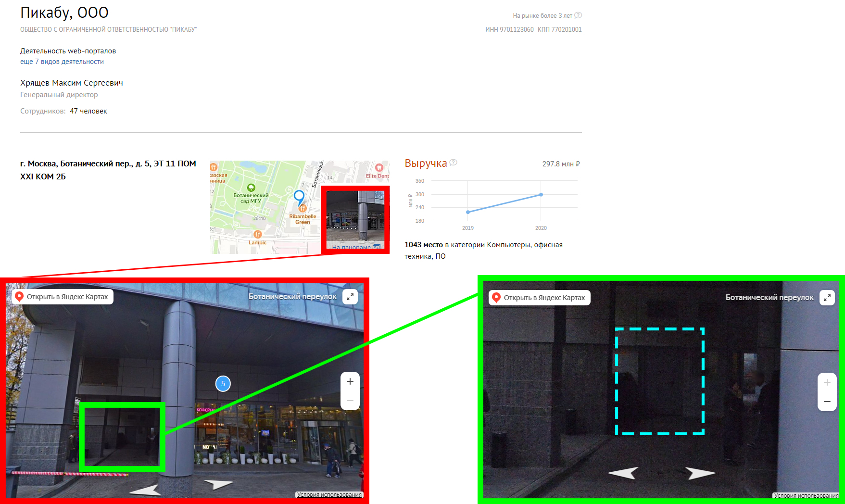Open daytime panorama in Яндекс Картах
The width and height of the screenshot is (845, 504).
(63, 297)
